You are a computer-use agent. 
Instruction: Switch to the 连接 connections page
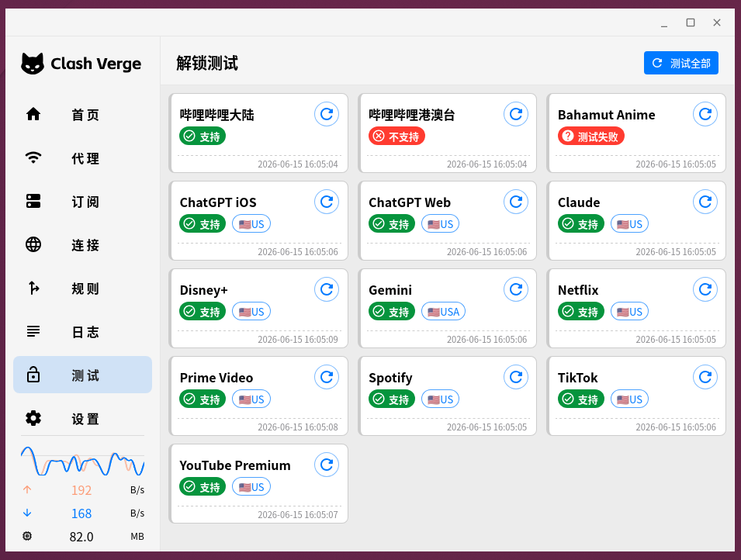coord(83,245)
